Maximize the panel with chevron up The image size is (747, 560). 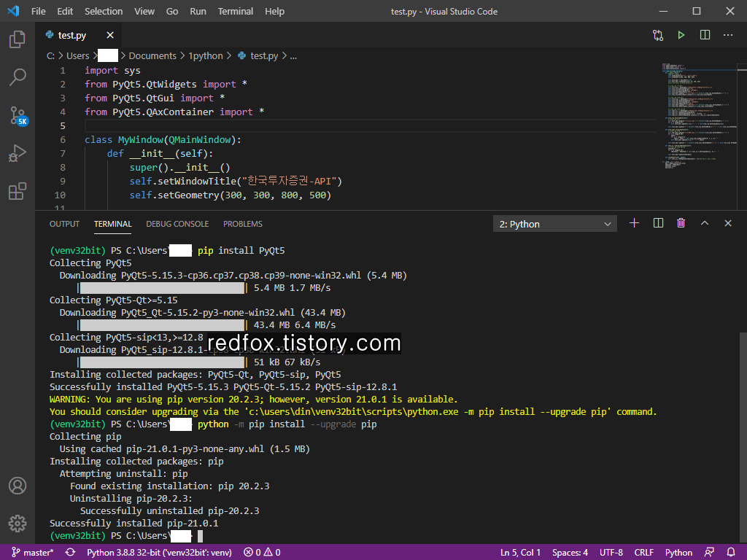[x=705, y=223]
